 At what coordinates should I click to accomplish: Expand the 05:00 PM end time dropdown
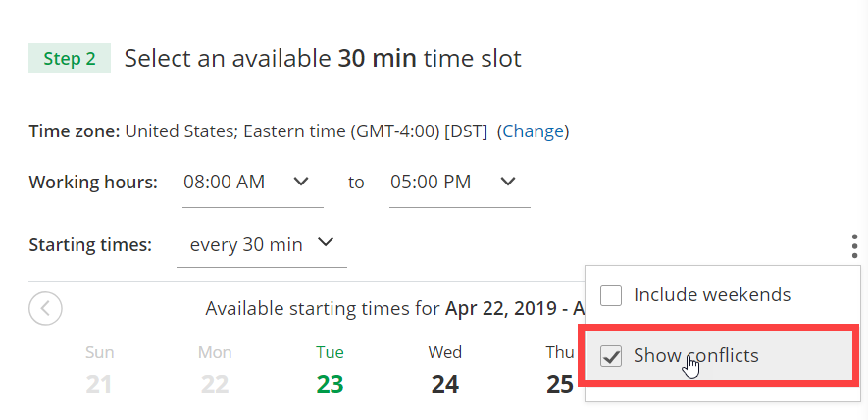458,183
